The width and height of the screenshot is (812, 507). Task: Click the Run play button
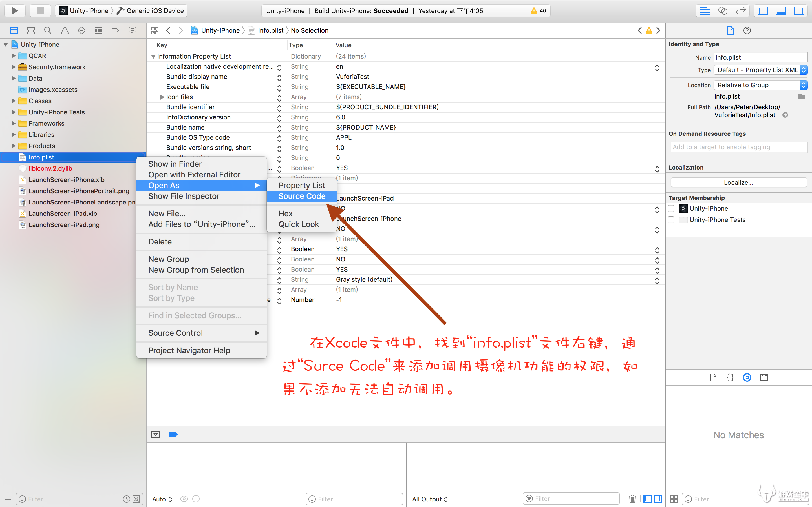pos(14,11)
